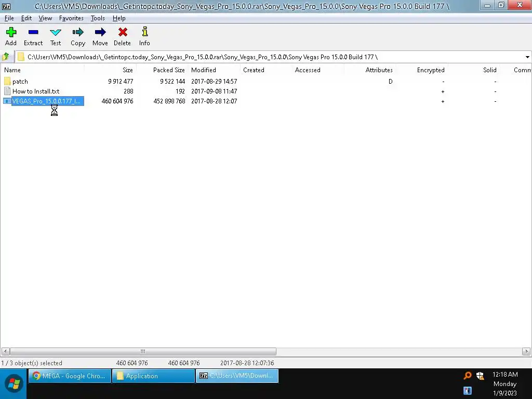Open the View menu
Screen dimensions: 532x399
pos(45,18)
